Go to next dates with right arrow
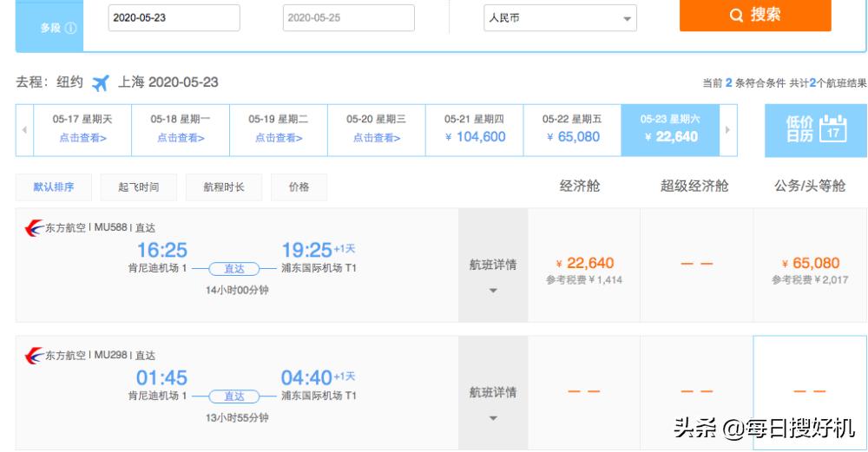 (728, 129)
